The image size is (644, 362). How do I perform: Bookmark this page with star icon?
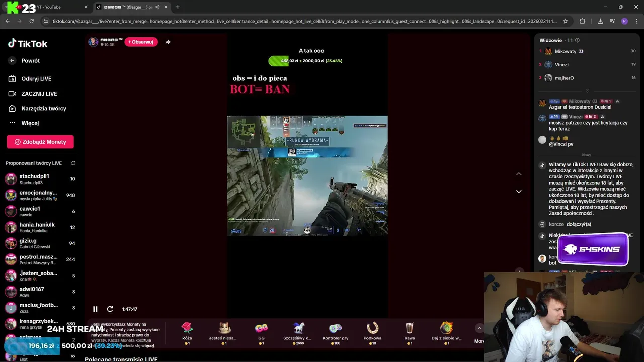click(566, 21)
